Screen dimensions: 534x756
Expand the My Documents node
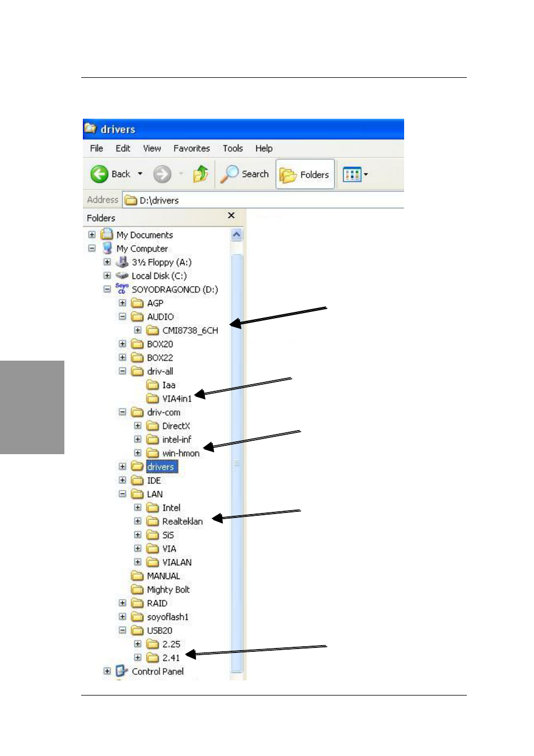click(92, 235)
